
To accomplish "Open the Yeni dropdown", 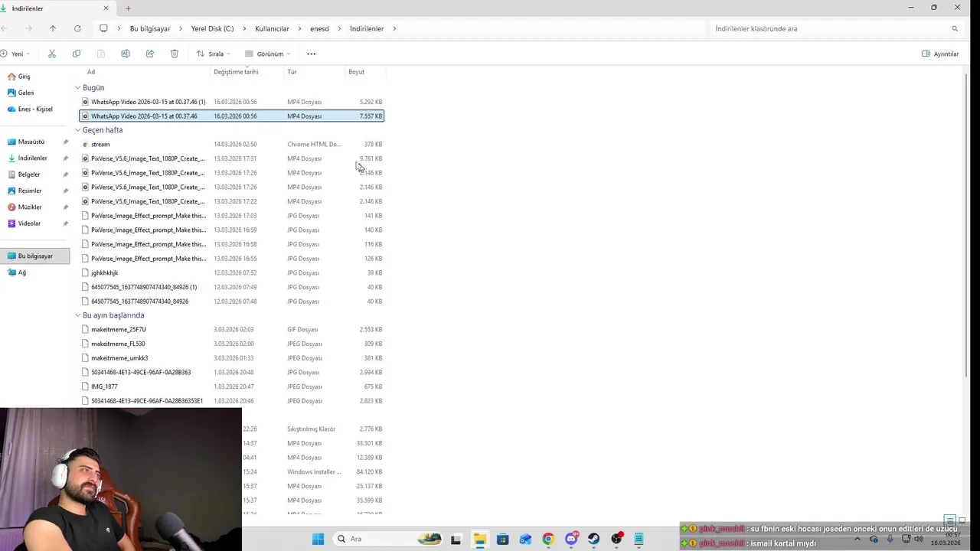I will 15,54.
